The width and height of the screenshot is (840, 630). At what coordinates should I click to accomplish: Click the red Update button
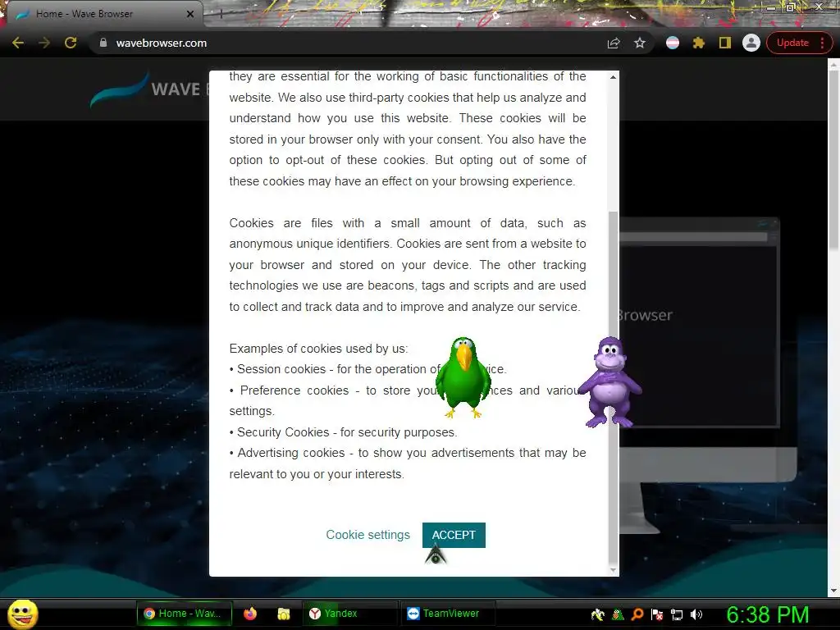(792, 43)
